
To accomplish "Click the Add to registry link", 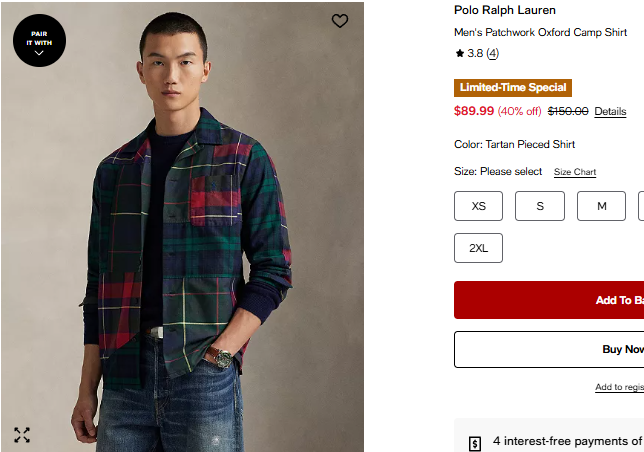I will click(619, 387).
